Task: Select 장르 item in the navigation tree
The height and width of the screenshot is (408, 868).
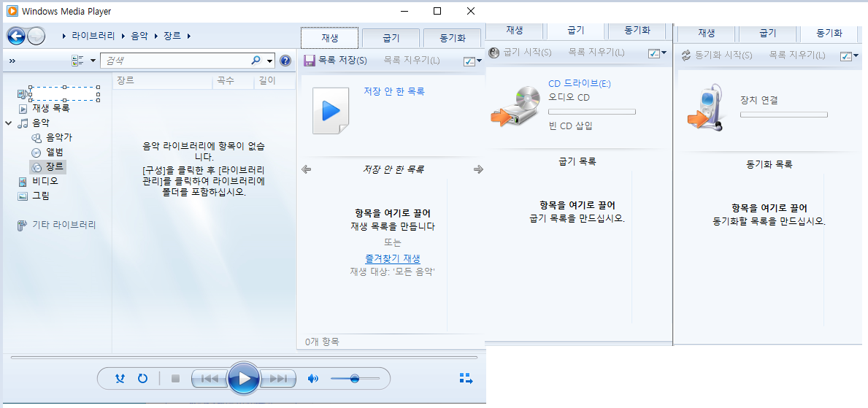Action: click(48, 166)
